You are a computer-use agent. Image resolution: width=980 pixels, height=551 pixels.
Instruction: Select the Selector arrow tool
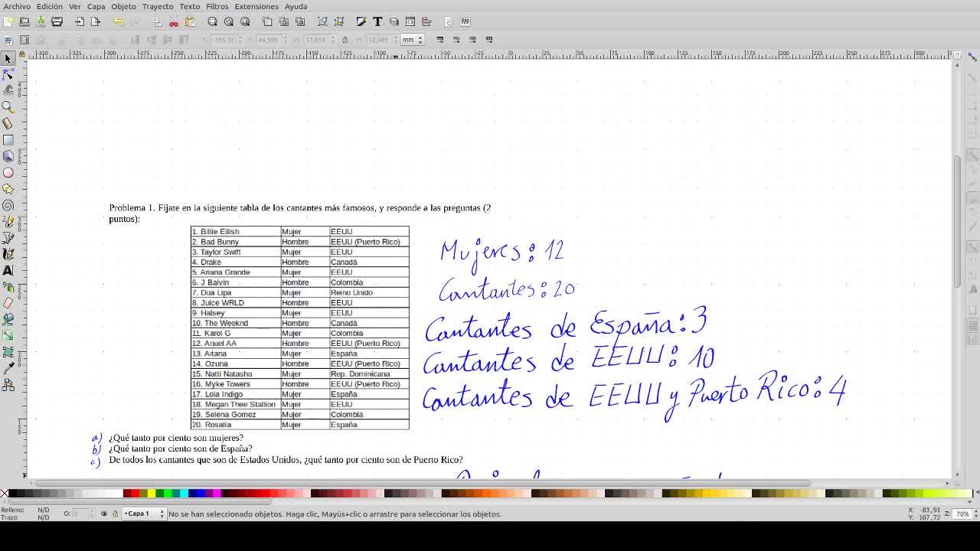[x=8, y=58]
